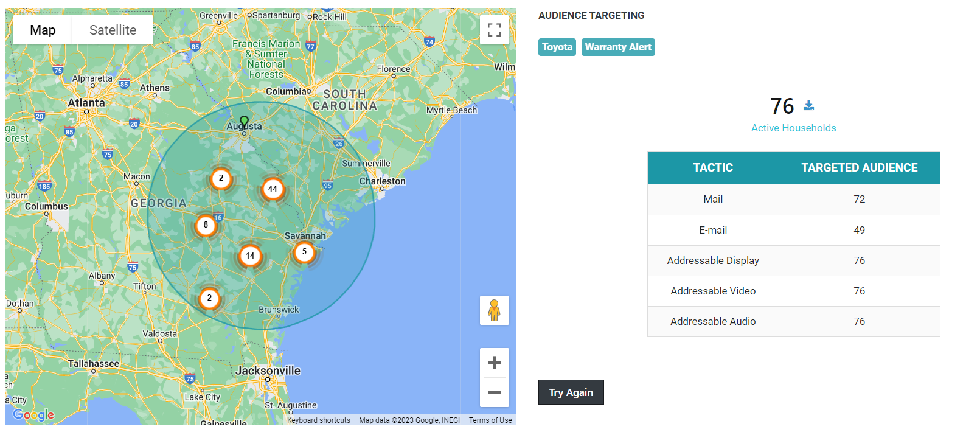Click the Active Households label
The height and width of the screenshot is (435, 980).
tap(793, 128)
